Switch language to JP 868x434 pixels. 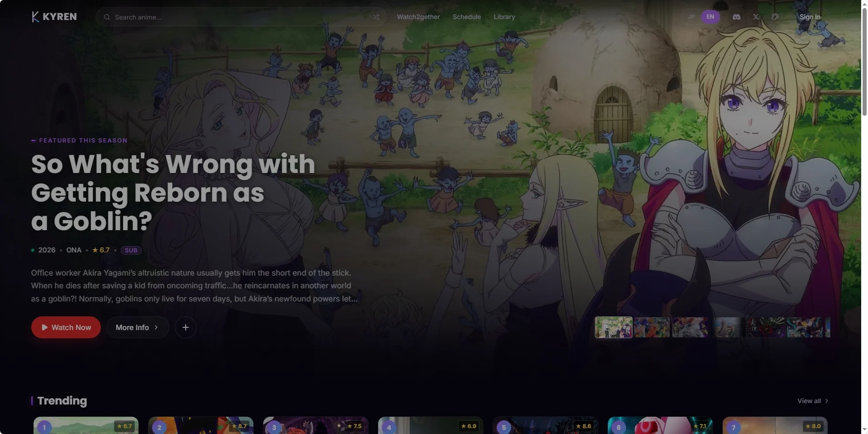[691, 17]
